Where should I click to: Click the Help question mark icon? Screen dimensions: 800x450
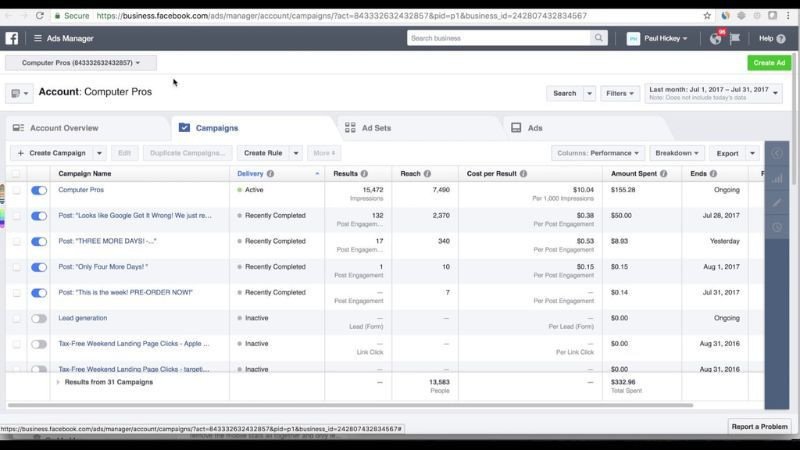pos(781,39)
